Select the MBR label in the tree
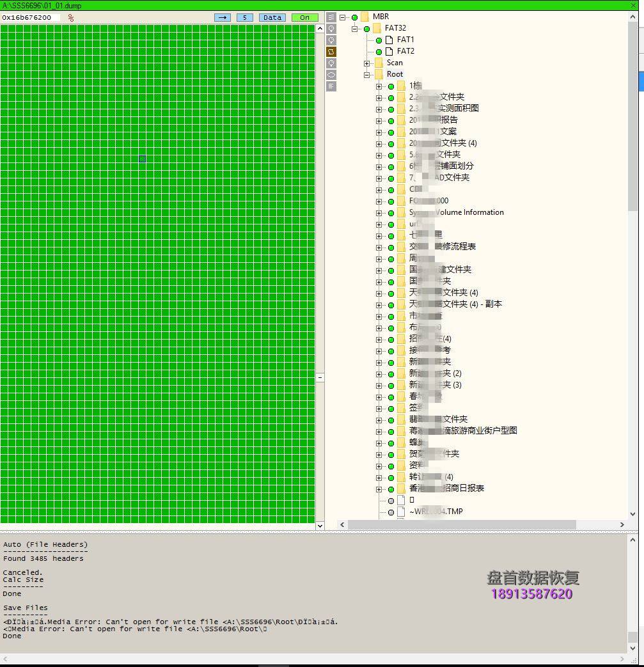Image resolution: width=644 pixels, height=667 pixels. [381, 17]
